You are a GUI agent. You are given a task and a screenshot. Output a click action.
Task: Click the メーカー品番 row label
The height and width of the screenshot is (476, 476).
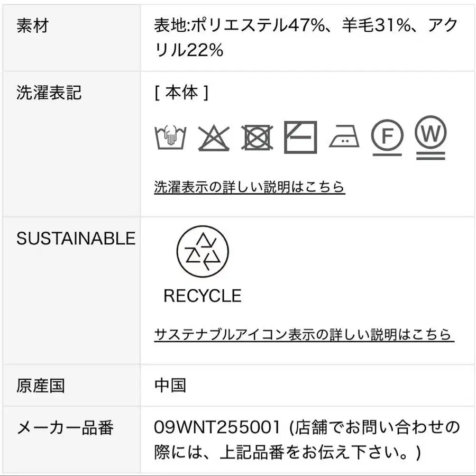pyautogui.click(x=65, y=427)
